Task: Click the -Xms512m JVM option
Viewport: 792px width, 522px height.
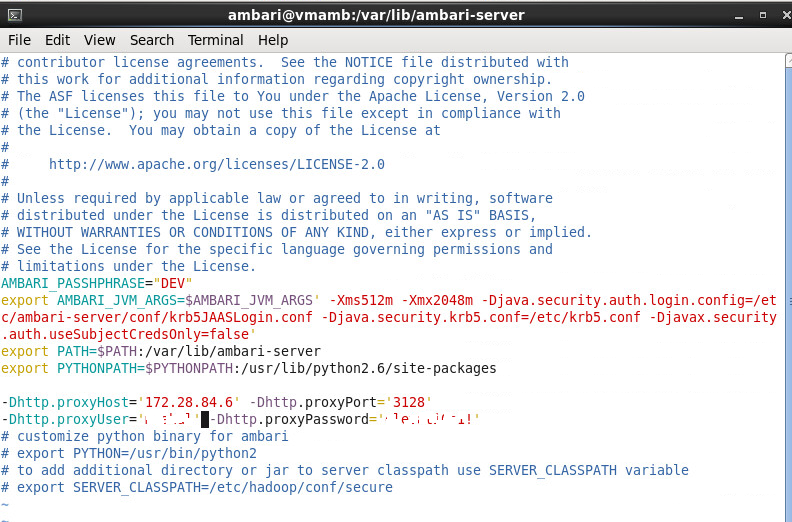Action: 361,300
